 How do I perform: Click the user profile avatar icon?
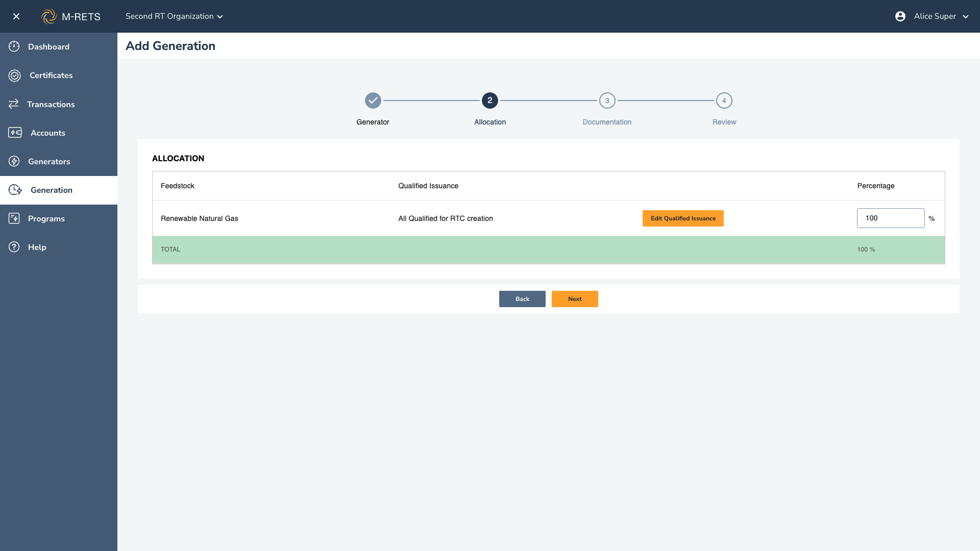[x=900, y=16]
